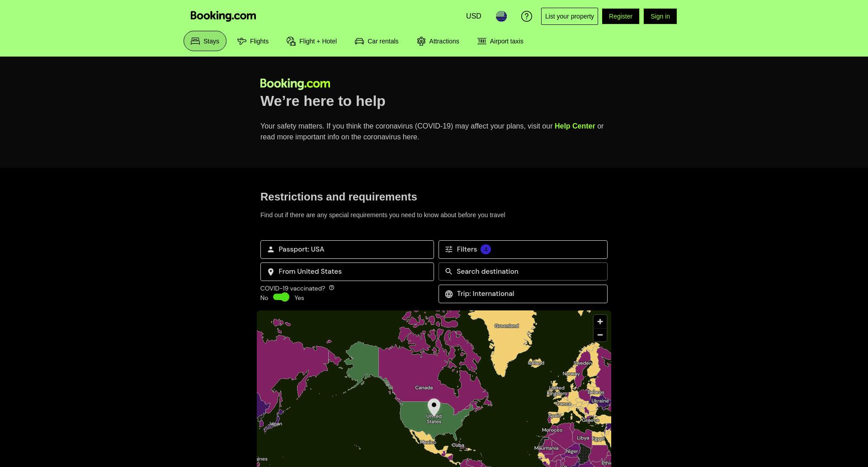Click the airplane icon on Flights
The image size is (868, 467).
pos(242,41)
